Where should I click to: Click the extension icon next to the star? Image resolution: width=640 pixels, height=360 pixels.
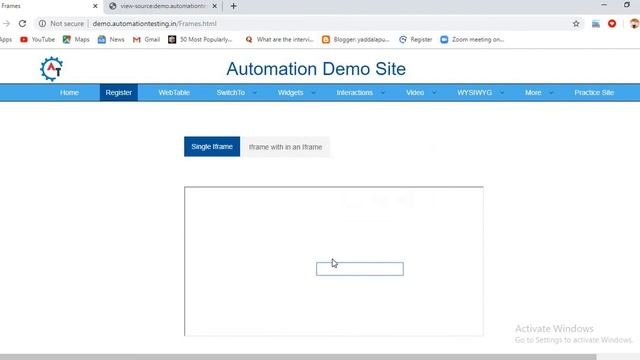[596, 24]
